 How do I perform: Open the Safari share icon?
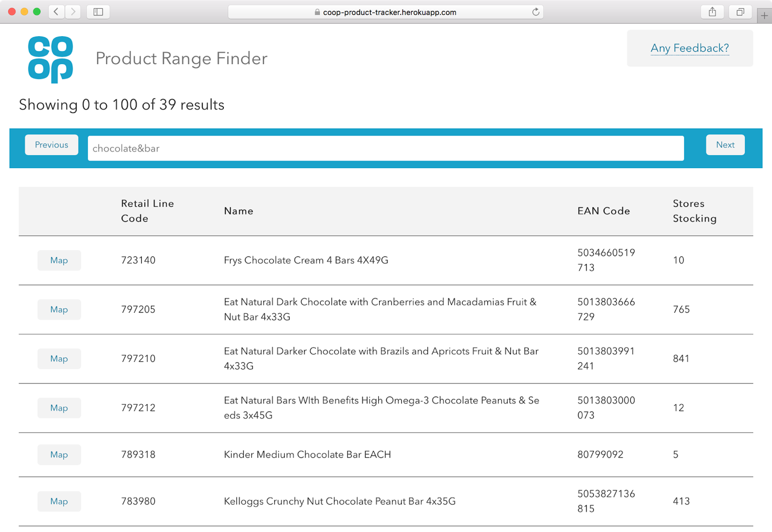point(713,11)
